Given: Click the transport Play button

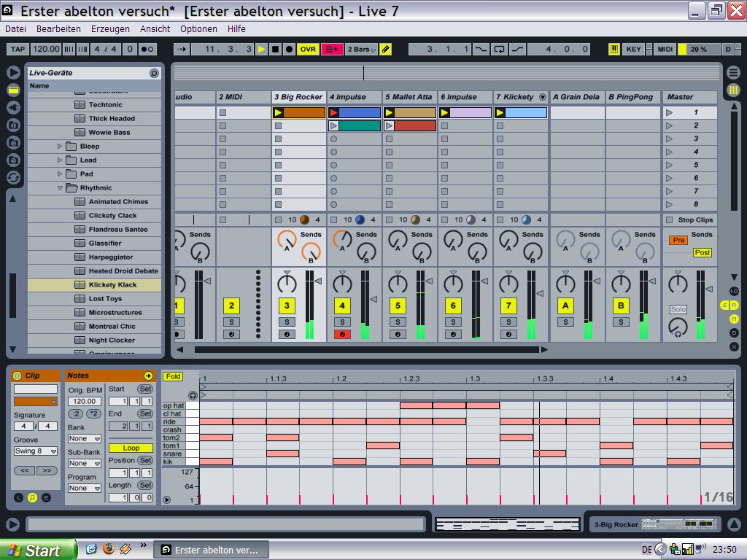Looking at the screenshot, I should [x=261, y=49].
